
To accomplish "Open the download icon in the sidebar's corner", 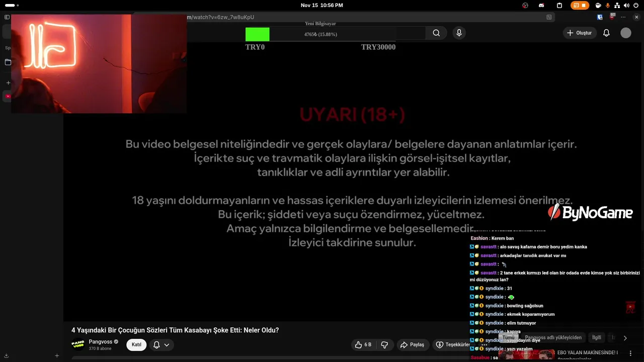I will (x=6, y=355).
